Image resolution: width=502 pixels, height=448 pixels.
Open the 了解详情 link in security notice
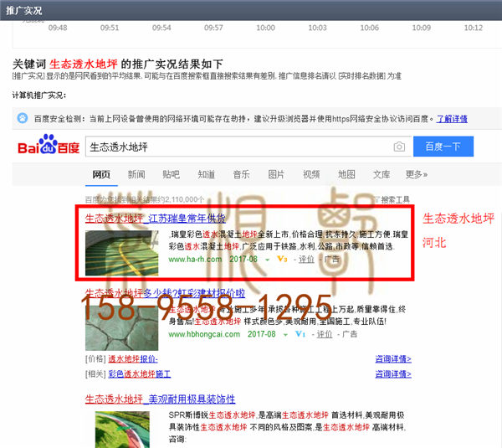452,119
